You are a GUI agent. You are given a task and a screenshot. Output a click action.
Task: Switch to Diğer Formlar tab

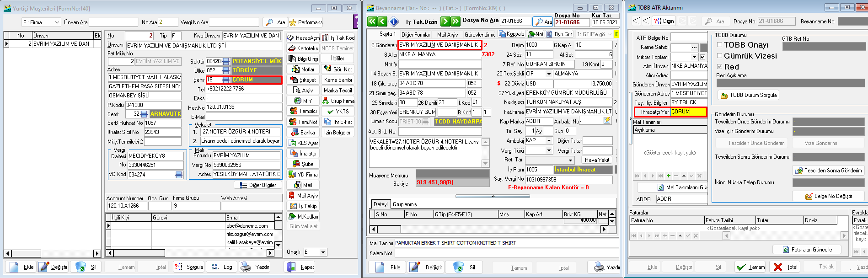coord(416,34)
